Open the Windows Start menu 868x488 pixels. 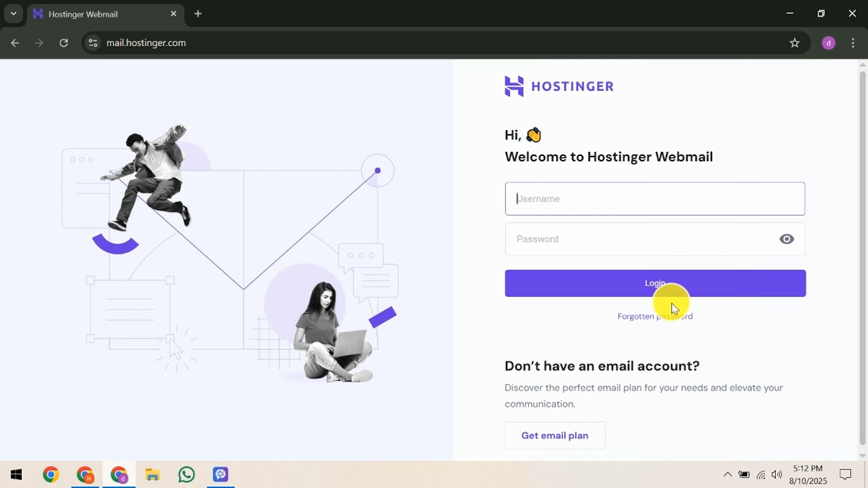[16, 474]
